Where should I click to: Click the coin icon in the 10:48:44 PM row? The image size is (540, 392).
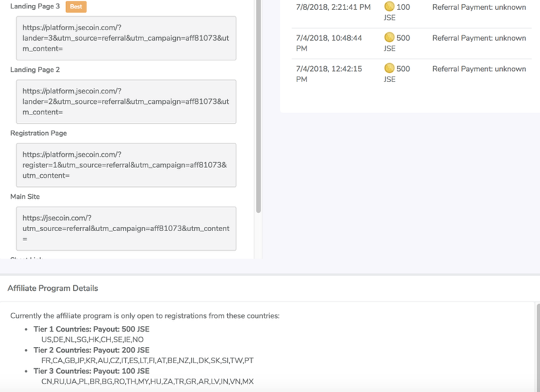click(389, 38)
